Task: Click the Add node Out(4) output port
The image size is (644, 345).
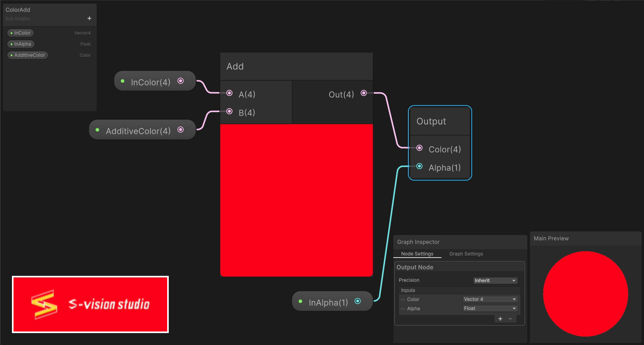Action: click(364, 93)
